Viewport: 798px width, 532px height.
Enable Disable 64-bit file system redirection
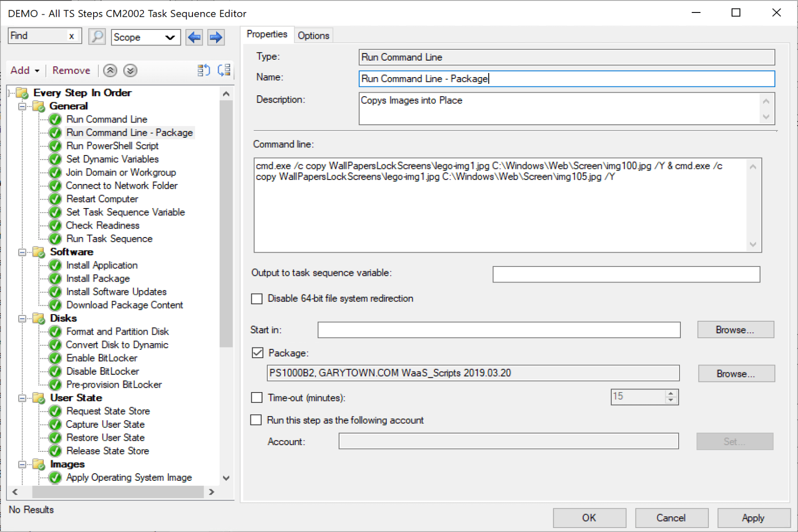257,299
